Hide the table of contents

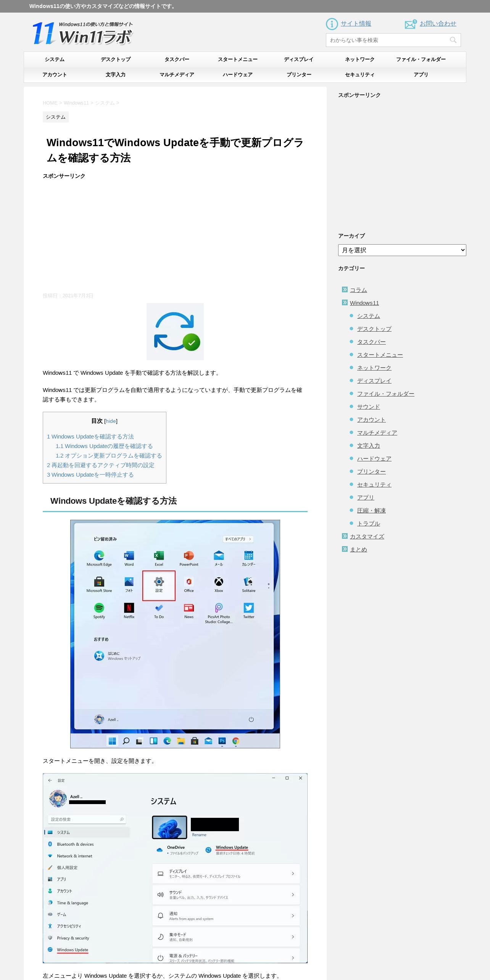point(111,421)
